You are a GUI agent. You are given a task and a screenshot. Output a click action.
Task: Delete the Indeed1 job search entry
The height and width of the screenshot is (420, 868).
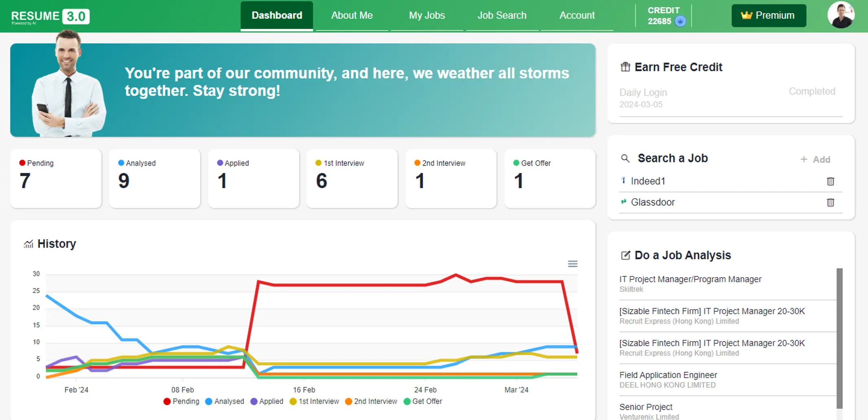[x=830, y=182]
